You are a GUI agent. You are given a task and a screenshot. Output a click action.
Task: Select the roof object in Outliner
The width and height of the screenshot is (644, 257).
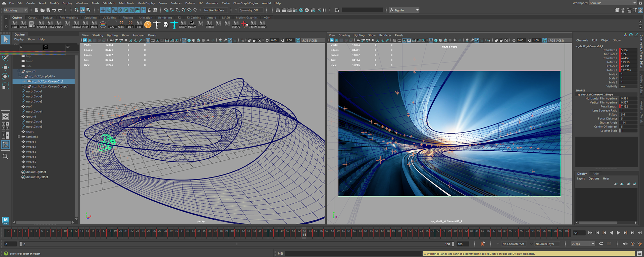tap(29, 106)
